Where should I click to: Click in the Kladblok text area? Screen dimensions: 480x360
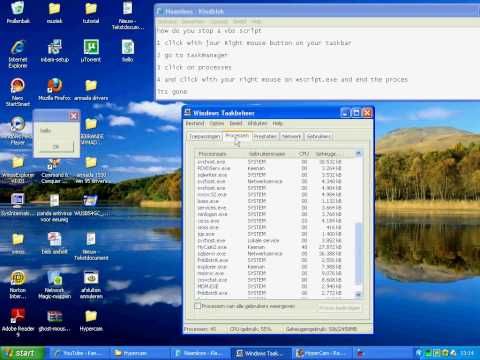coord(317,62)
